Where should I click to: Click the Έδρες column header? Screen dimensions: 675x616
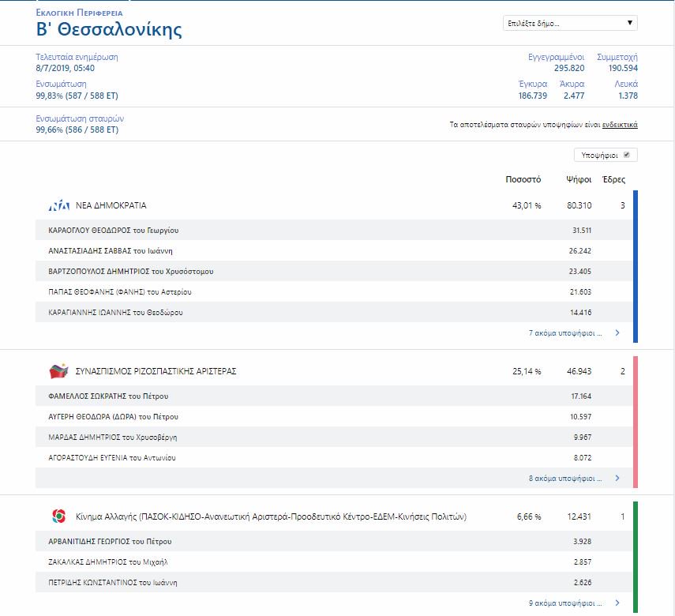pos(613,179)
